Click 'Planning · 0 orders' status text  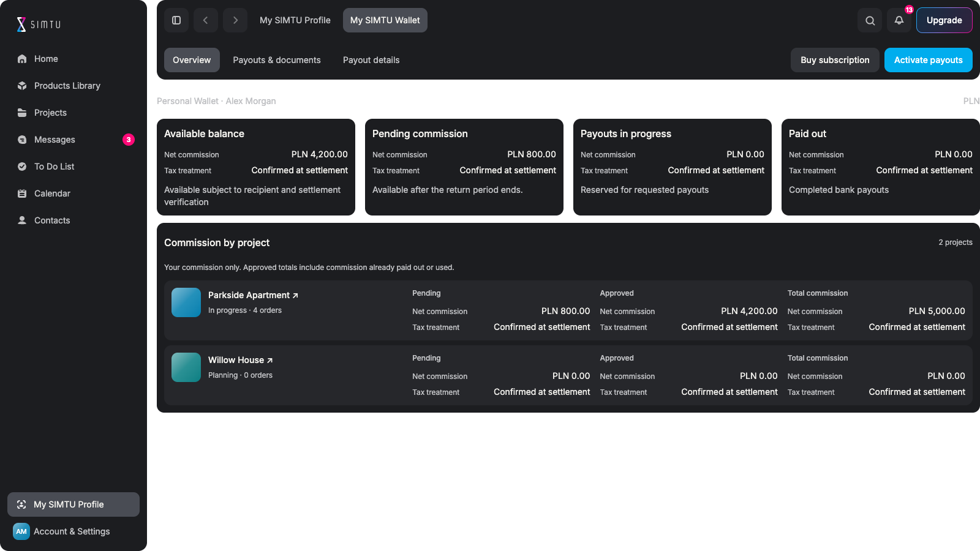tap(240, 375)
